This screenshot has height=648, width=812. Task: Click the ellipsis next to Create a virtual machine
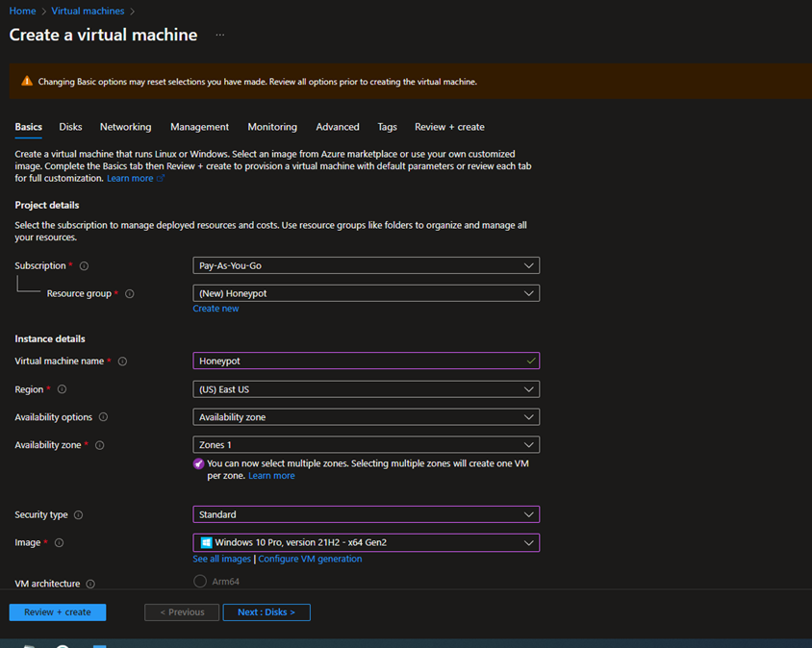point(219,35)
